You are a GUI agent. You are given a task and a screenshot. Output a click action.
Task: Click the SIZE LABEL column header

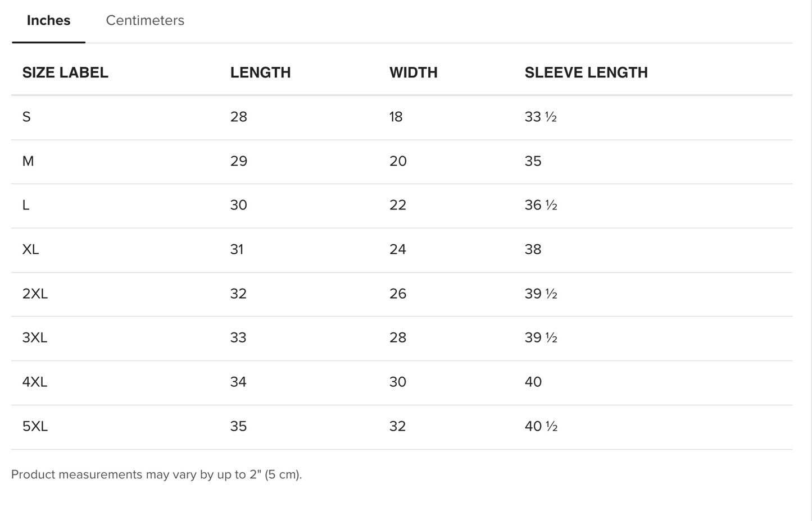65,72
